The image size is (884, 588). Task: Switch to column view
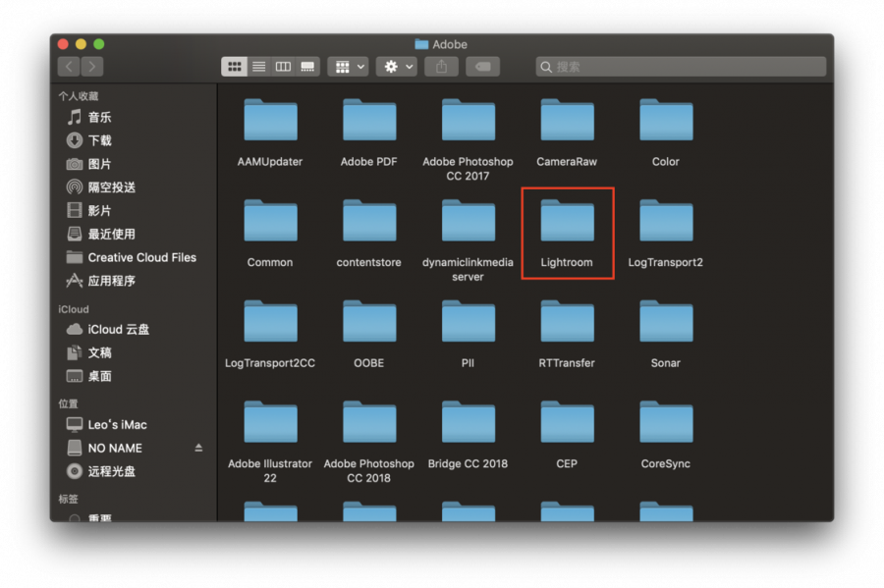[283, 67]
